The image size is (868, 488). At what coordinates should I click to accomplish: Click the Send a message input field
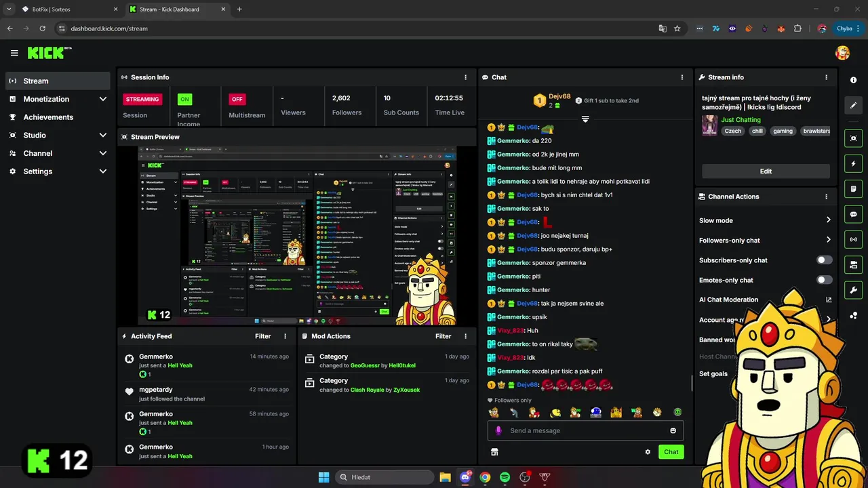585,430
